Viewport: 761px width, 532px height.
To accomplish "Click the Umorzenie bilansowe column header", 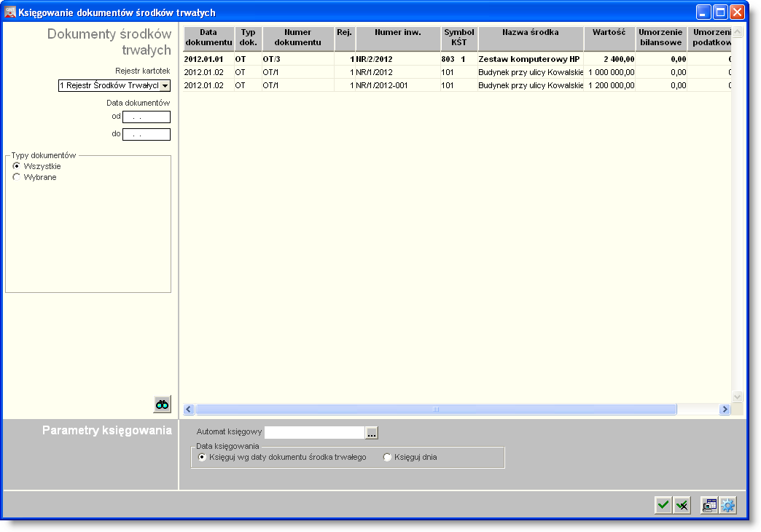I will [x=661, y=38].
